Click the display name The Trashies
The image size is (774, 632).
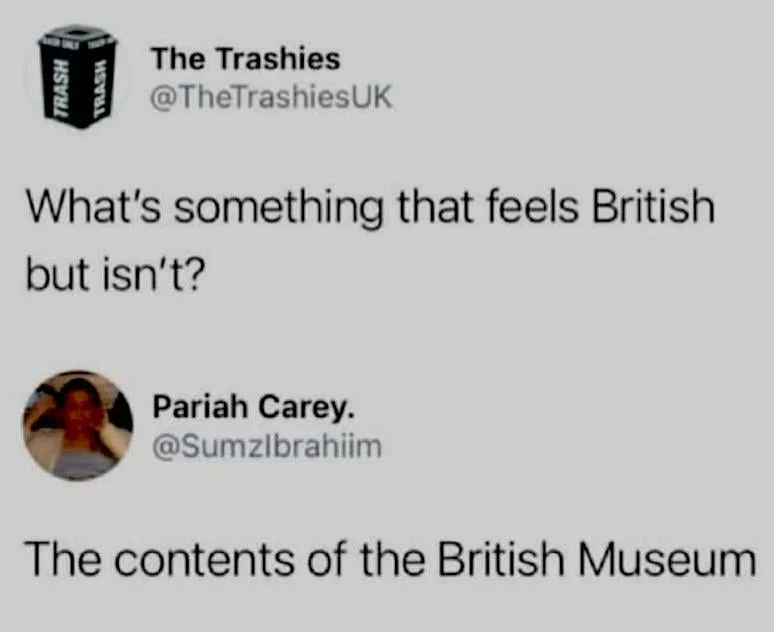point(246,59)
